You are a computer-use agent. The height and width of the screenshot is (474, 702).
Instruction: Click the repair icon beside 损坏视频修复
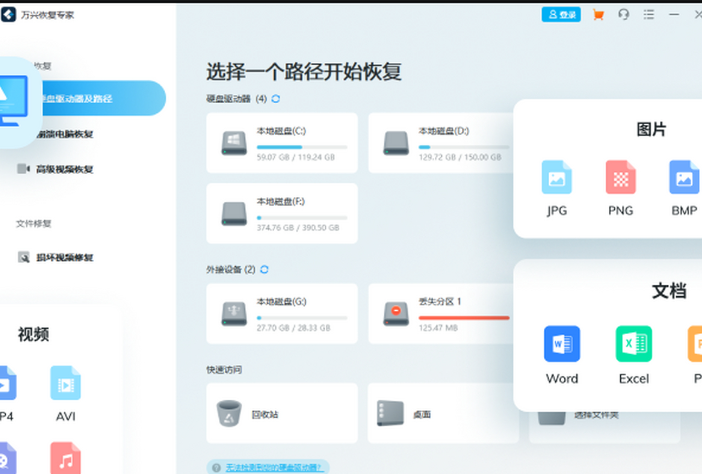coord(23,257)
